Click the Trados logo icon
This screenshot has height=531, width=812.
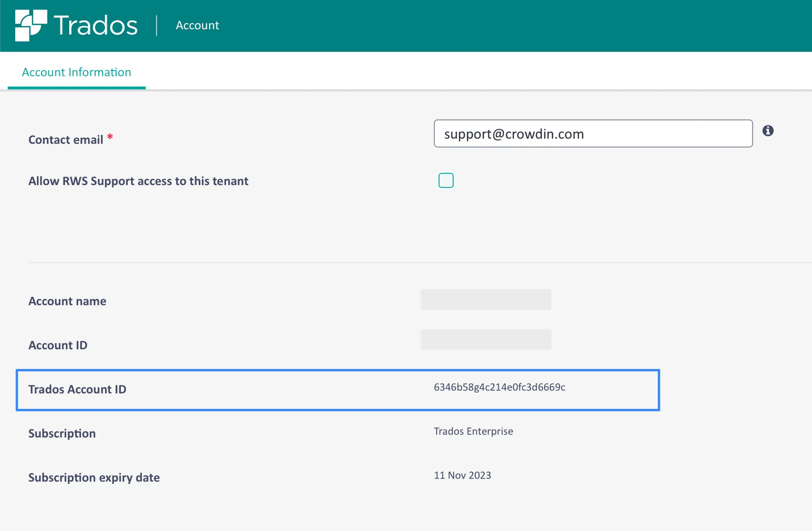tap(31, 25)
